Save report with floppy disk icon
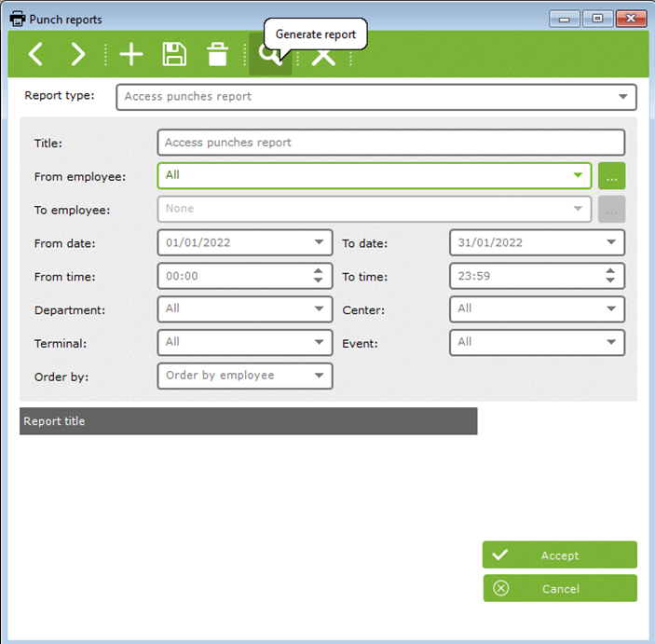 click(x=174, y=54)
